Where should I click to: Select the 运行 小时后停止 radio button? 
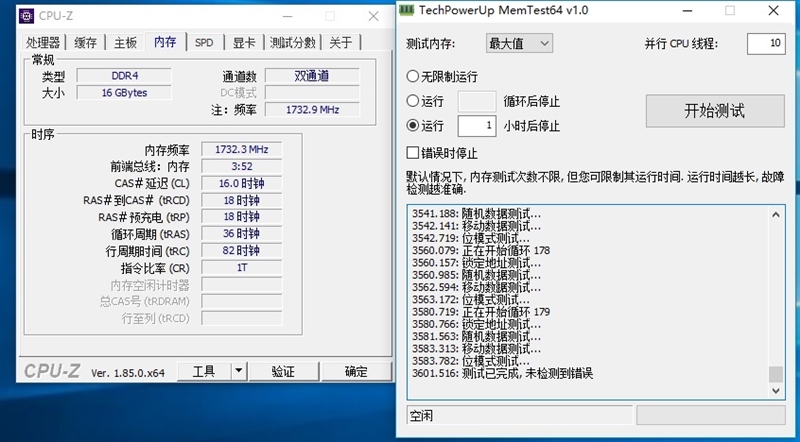(413, 125)
